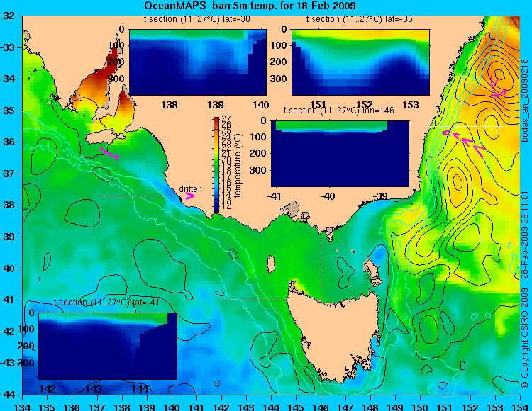Click the white dashed section line at longitude 146
Image resolution: width=532 pixels, height=411 pixels.
321,262
